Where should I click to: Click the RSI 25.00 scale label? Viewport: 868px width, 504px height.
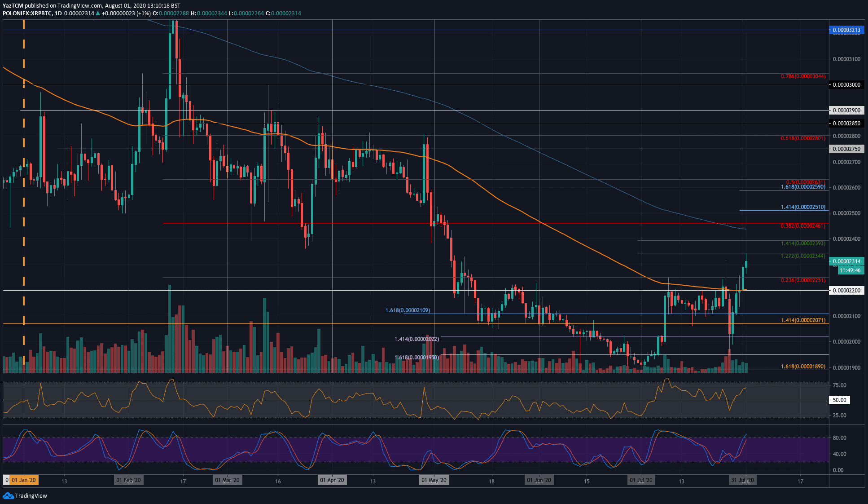pyautogui.click(x=839, y=416)
